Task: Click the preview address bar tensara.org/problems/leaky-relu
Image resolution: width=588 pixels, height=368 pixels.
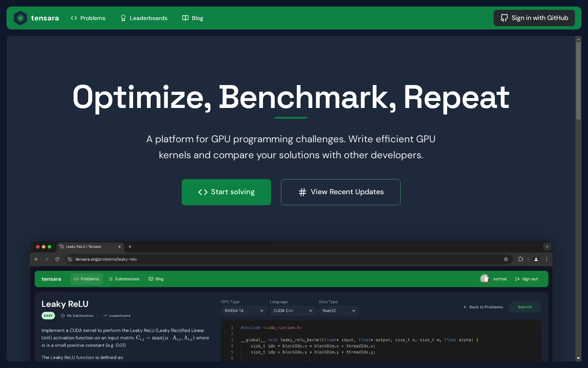Action: pyautogui.click(x=288, y=259)
